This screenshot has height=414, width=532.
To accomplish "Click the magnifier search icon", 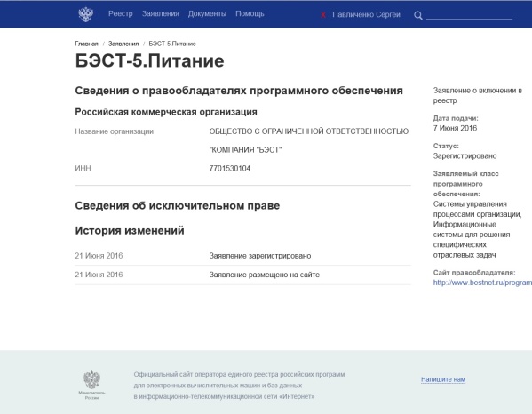I will tap(418, 15).
